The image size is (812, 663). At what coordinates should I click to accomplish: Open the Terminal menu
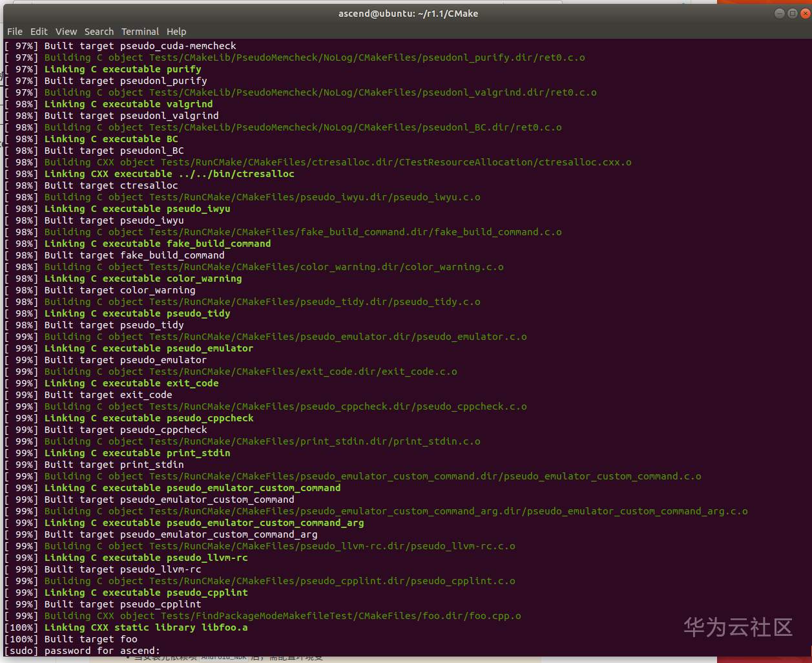(140, 31)
